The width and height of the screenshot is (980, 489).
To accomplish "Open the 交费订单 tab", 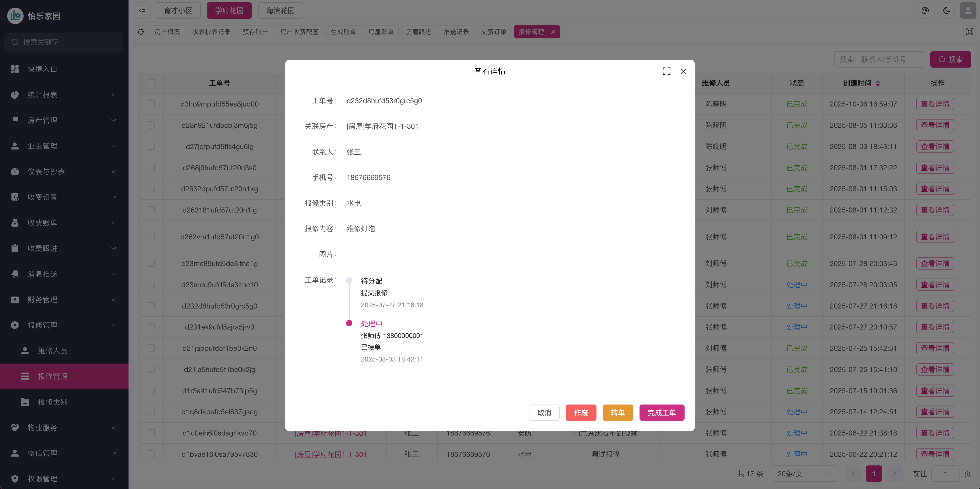I will coord(493,31).
